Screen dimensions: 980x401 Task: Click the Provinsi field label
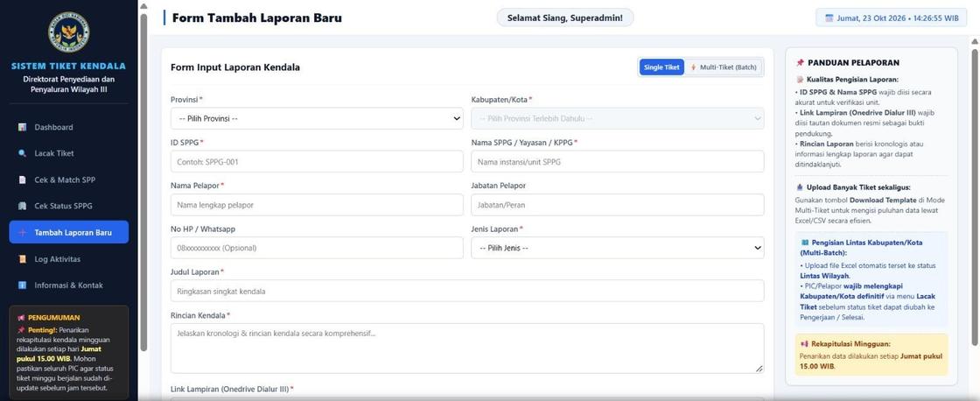pyautogui.click(x=186, y=100)
